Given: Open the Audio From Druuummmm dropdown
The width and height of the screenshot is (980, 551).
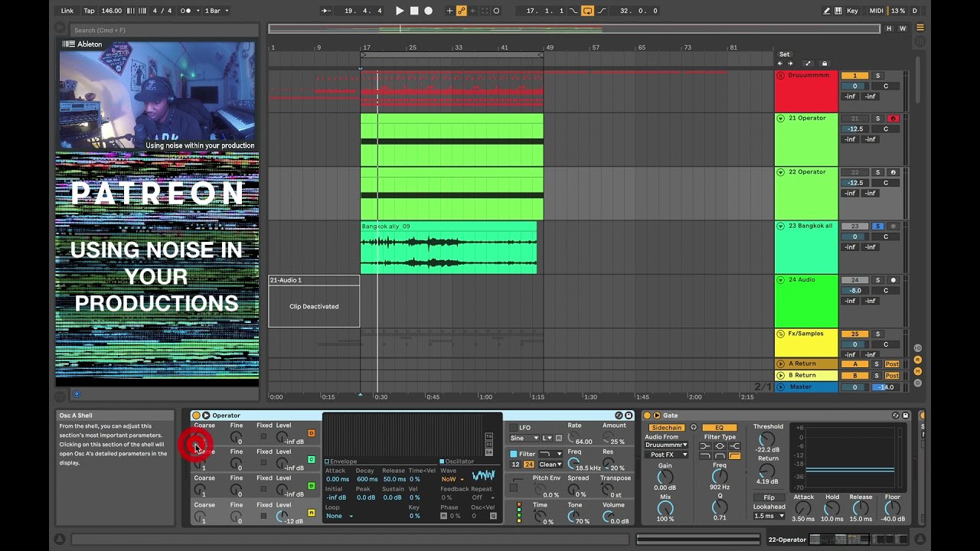Looking at the screenshot, I should click(x=666, y=445).
